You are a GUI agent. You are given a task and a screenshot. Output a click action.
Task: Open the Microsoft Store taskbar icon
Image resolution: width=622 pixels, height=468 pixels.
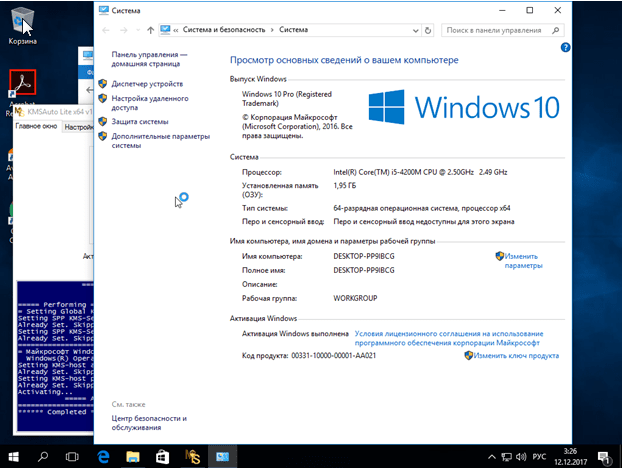tap(160, 456)
